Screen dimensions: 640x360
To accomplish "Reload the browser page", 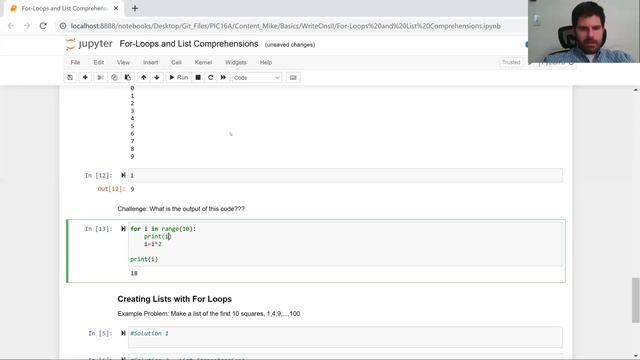I will (x=43, y=26).
